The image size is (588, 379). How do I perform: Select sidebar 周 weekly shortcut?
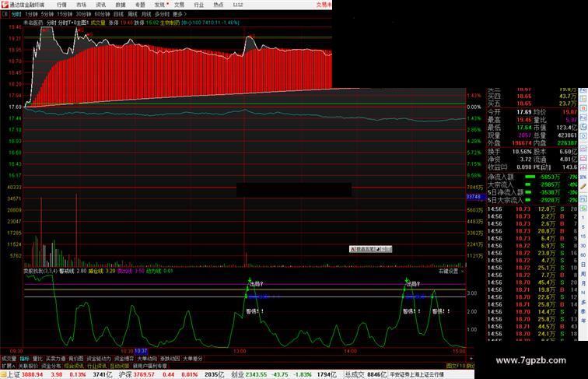click(x=583, y=274)
